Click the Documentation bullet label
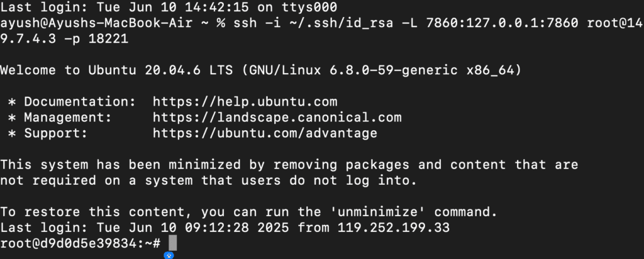 tap(76, 102)
